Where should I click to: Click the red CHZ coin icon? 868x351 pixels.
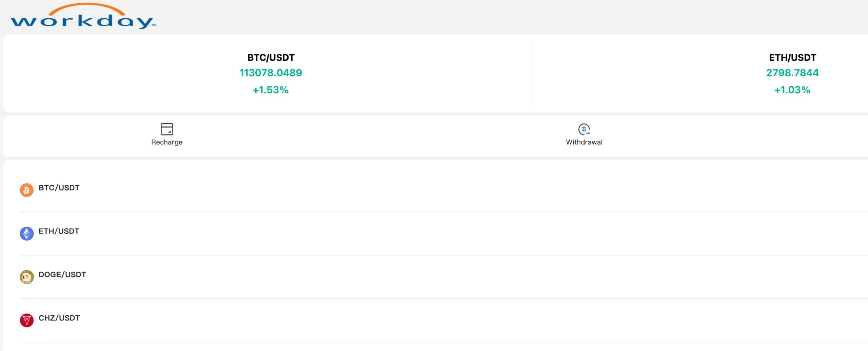click(27, 320)
